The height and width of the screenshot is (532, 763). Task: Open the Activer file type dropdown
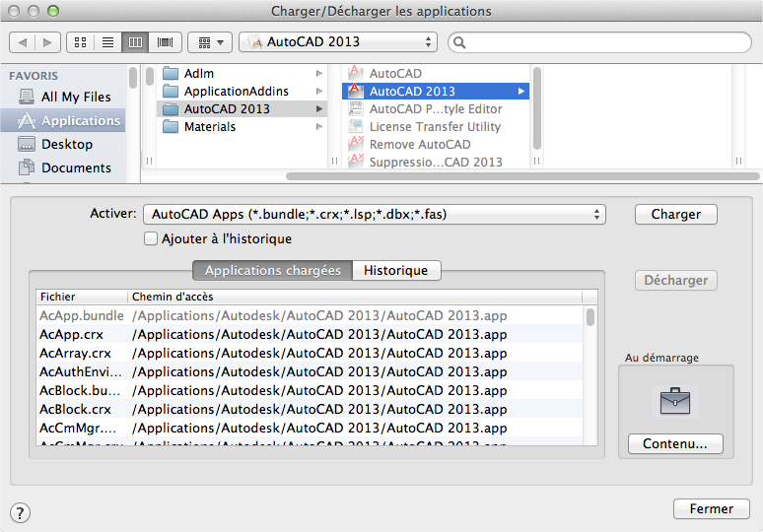pos(375,215)
